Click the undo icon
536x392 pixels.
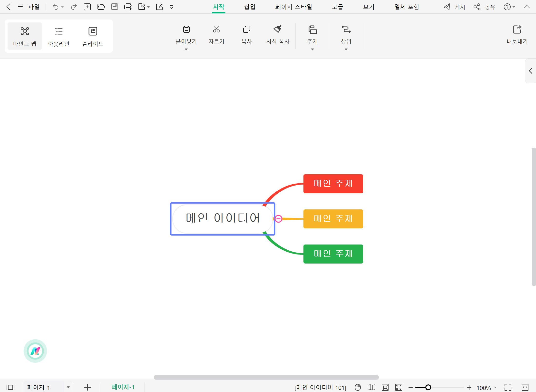point(55,7)
